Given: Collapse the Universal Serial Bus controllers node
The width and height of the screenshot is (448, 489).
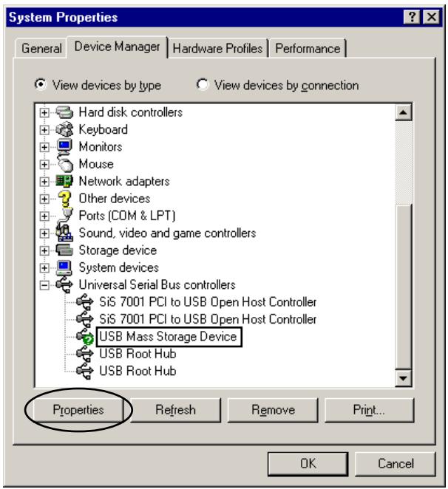Looking at the screenshot, I should click(x=44, y=285).
